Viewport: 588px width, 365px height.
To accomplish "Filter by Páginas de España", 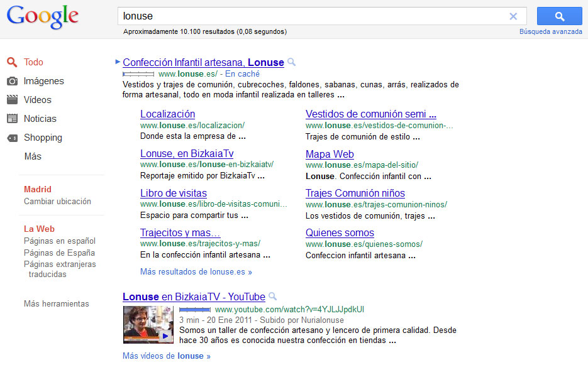I will (x=59, y=253).
